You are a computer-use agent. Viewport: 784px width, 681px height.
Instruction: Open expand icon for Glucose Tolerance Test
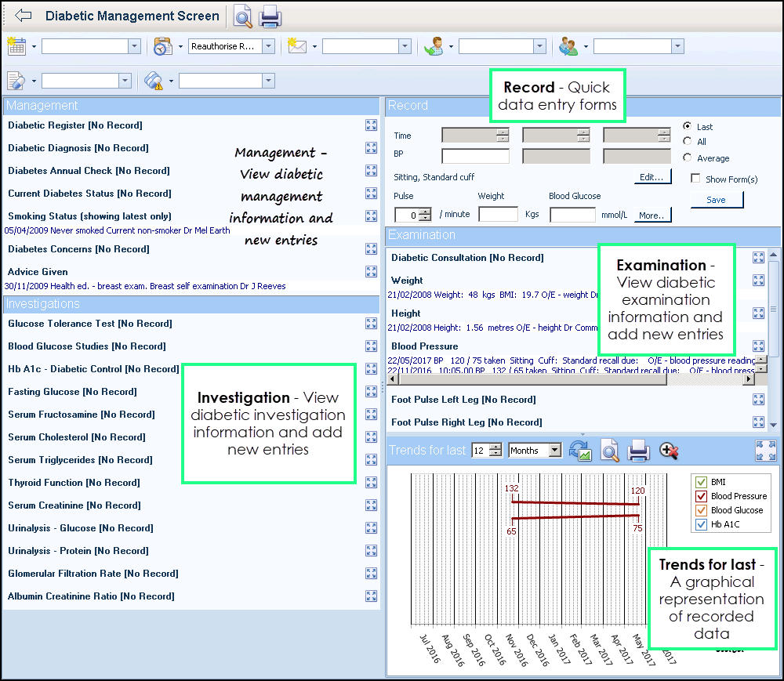(372, 324)
